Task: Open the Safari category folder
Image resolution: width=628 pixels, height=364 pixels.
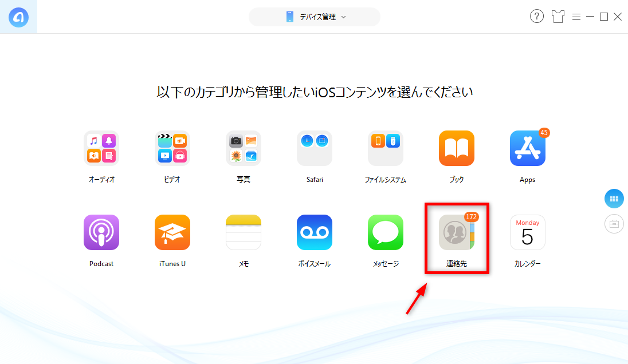Action: [x=315, y=148]
